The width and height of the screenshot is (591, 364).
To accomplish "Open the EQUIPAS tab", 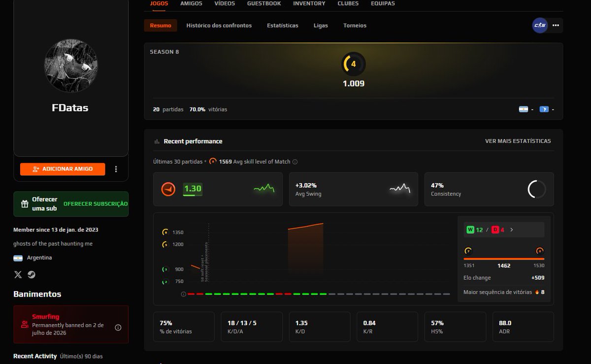I will coord(383,3).
